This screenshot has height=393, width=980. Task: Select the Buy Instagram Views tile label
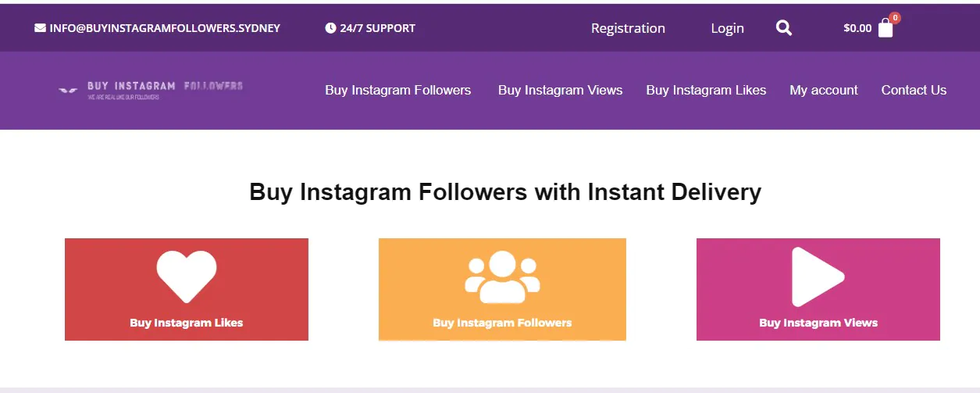(x=818, y=323)
